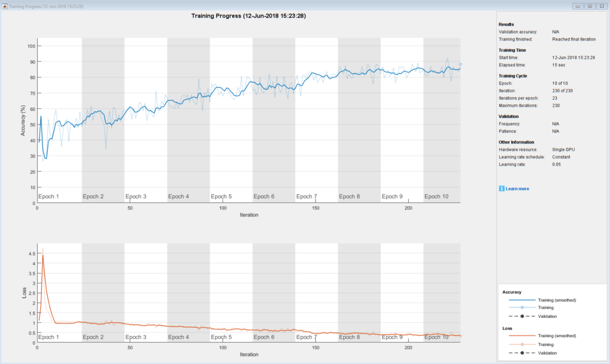The width and height of the screenshot is (610, 364).
Task: Maximize the Training Progress window
Action: click(x=590, y=6)
